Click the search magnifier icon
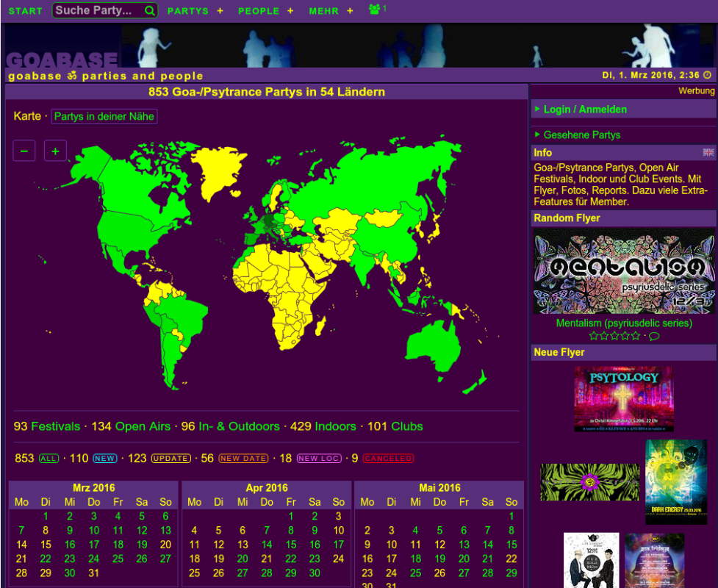Screen dimensions: 718x588 (x=150, y=11)
